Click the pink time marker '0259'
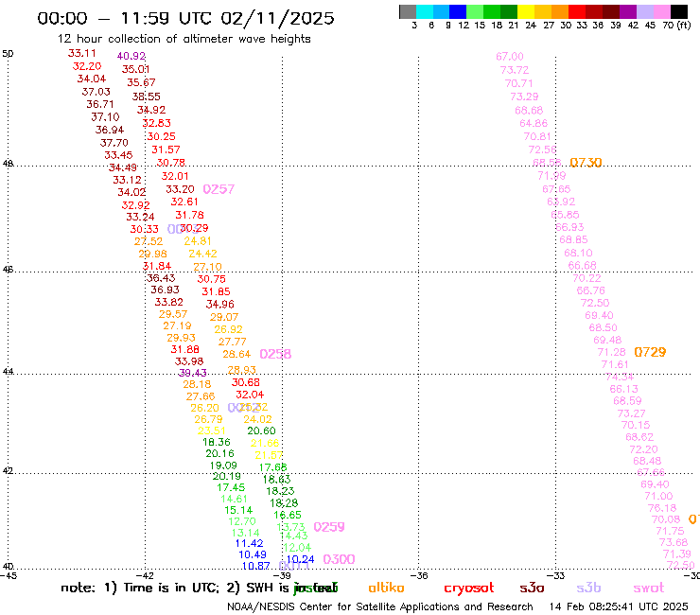 click(x=329, y=527)
